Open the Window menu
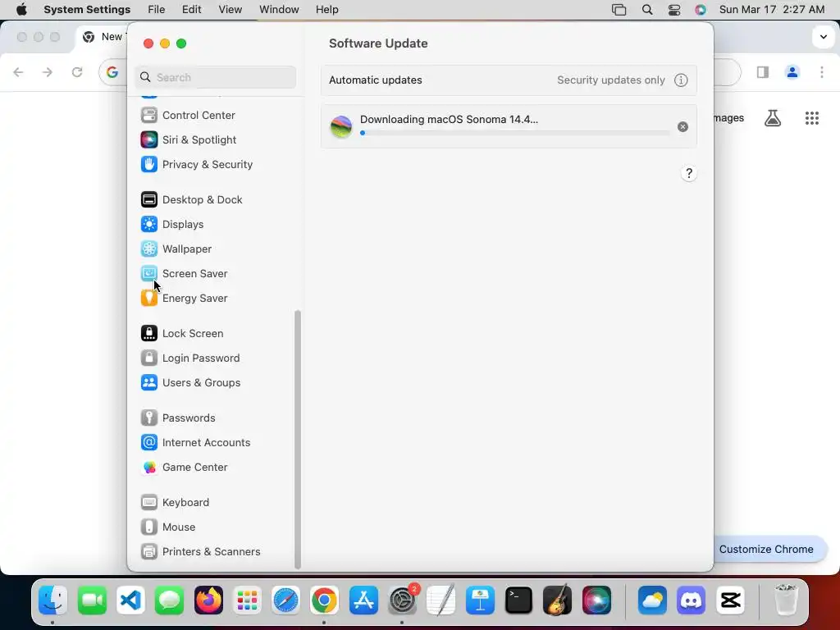Image resolution: width=840 pixels, height=630 pixels. (279, 10)
